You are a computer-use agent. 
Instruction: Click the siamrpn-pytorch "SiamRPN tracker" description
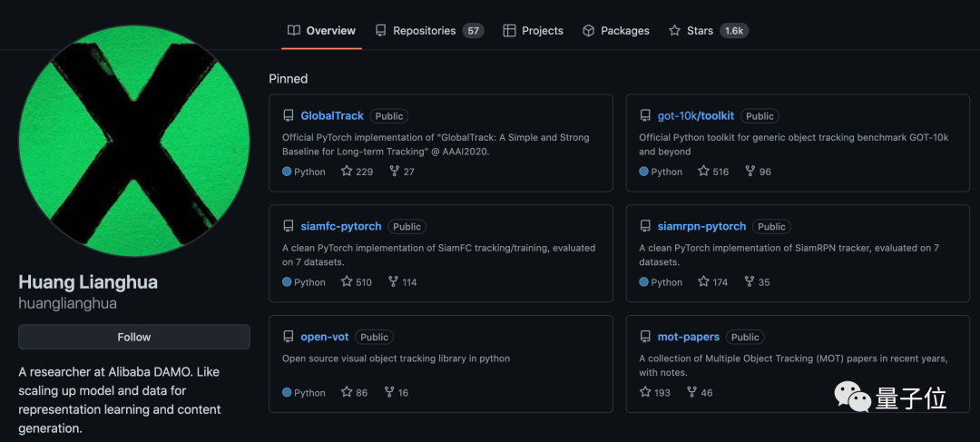[789, 254]
